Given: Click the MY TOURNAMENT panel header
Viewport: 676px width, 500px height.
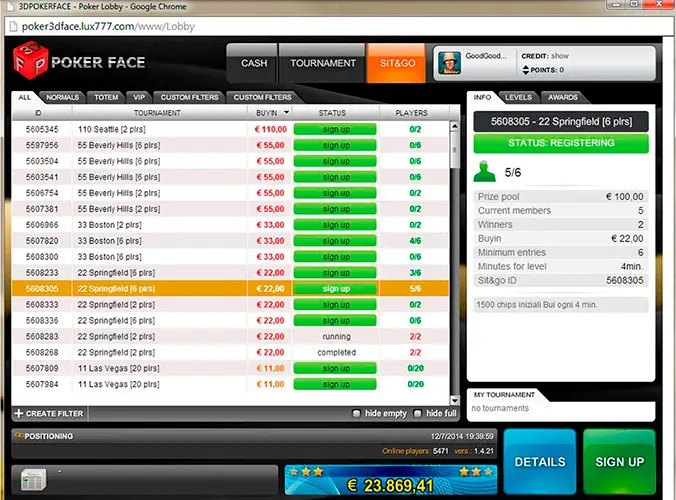Looking at the screenshot, I should click(504, 394).
